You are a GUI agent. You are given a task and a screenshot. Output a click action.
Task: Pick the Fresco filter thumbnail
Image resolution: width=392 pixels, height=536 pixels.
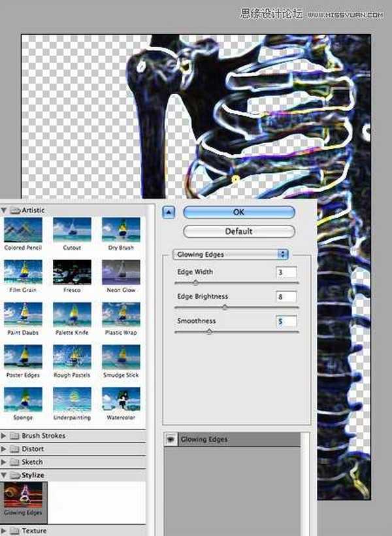[x=72, y=272]
